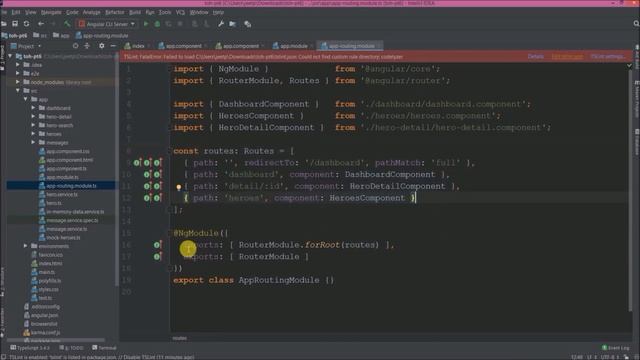Toggle the 6: TODO tool window
This screenshot has height=360, width=640.
71,348
